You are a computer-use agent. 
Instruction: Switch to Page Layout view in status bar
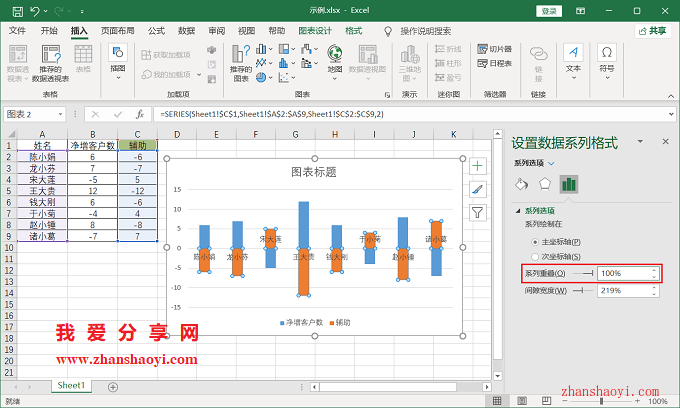click(522, 401)
